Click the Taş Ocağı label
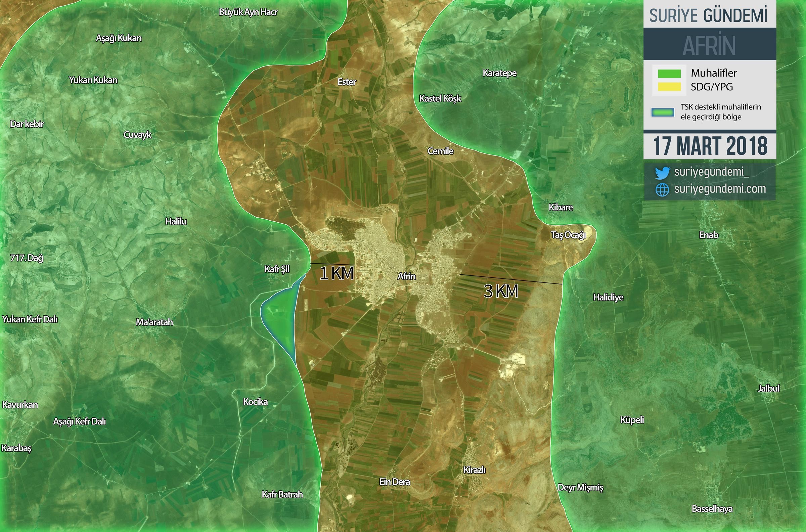Viewport: 806px width, 532px height. click(568, 235)
